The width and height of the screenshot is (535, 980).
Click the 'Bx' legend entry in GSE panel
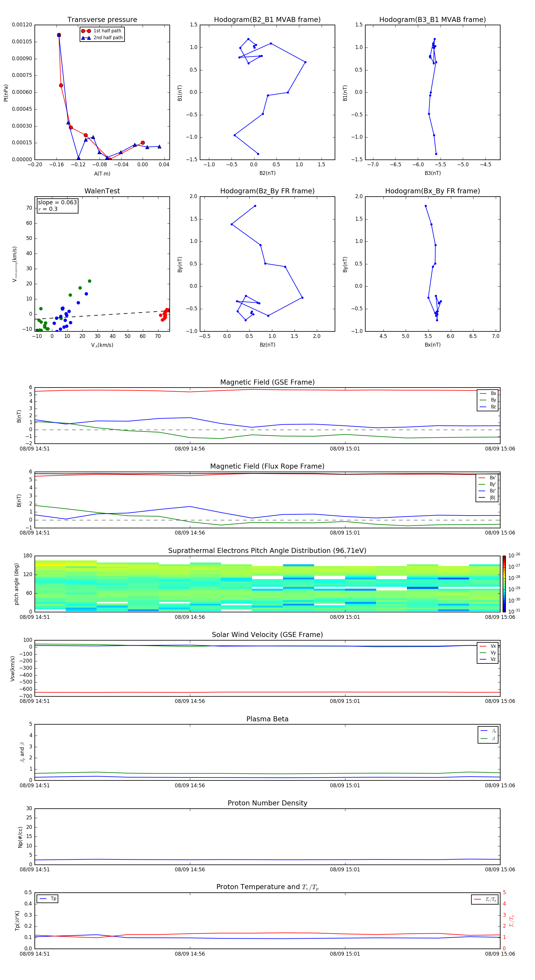pyautogui.click(x=488, y=393)
